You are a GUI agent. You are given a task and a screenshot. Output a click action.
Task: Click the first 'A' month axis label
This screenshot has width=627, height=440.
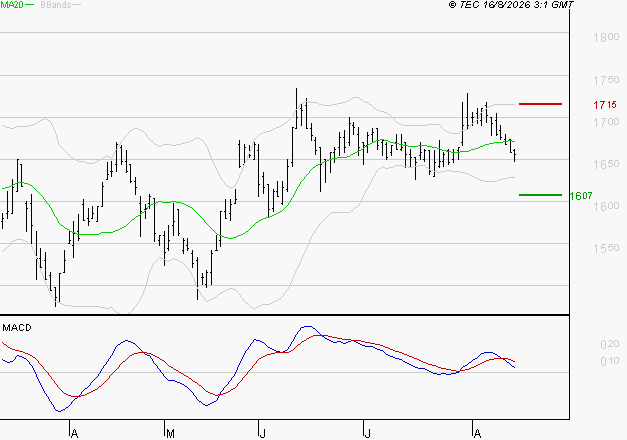(74, 433)
